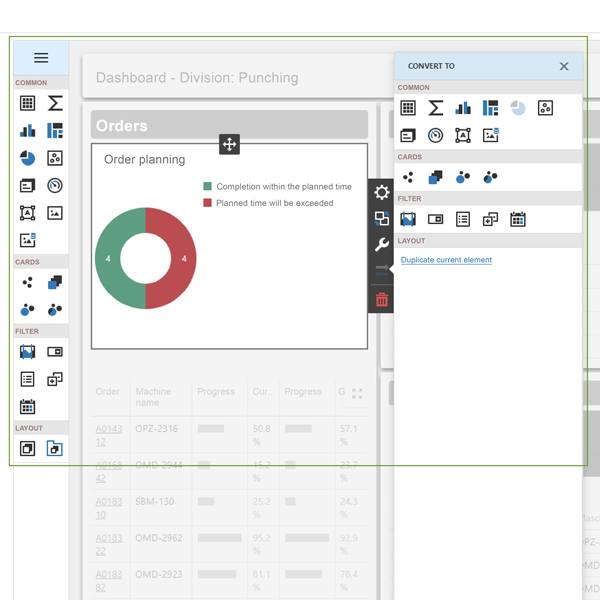The image size is (600, 600).
Task: Open order link A0183 82
Action: pos(109,580)
